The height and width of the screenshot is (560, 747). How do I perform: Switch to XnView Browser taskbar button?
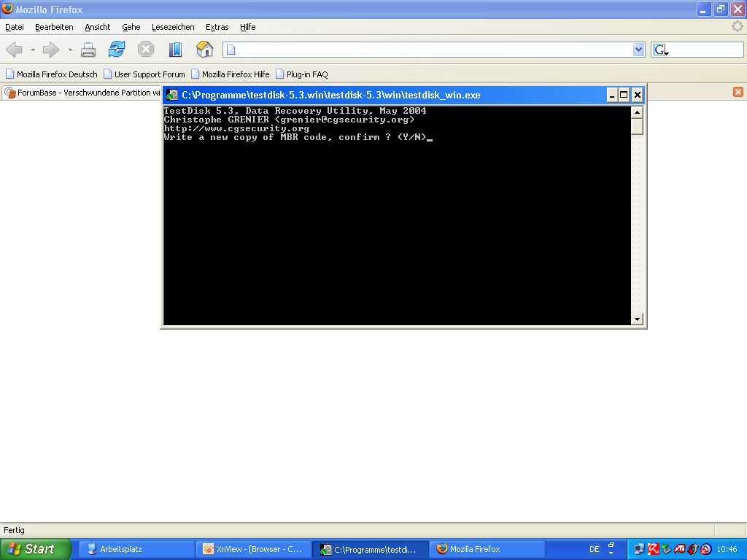253,549
